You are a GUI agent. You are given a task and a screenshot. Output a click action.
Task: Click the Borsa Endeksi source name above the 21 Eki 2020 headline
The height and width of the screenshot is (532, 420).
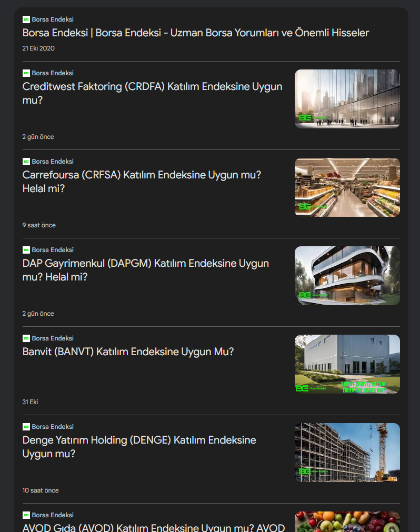click(53, 19)
